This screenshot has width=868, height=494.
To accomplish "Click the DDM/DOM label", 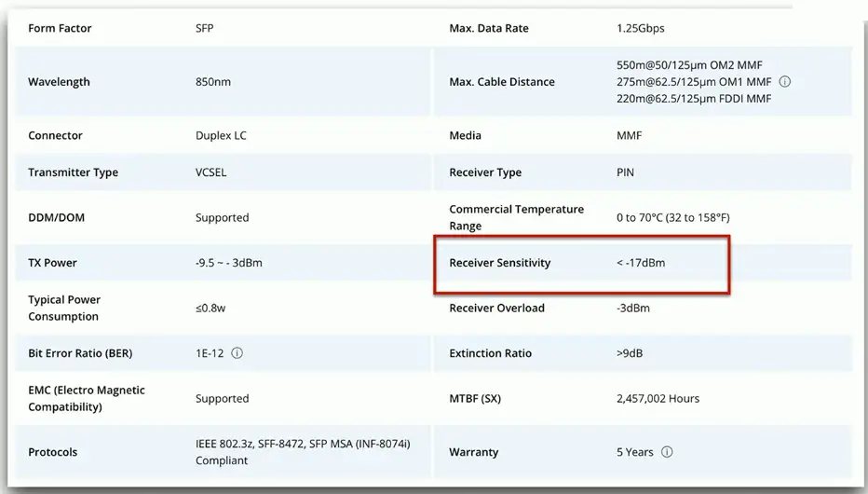I will [58, 217].
